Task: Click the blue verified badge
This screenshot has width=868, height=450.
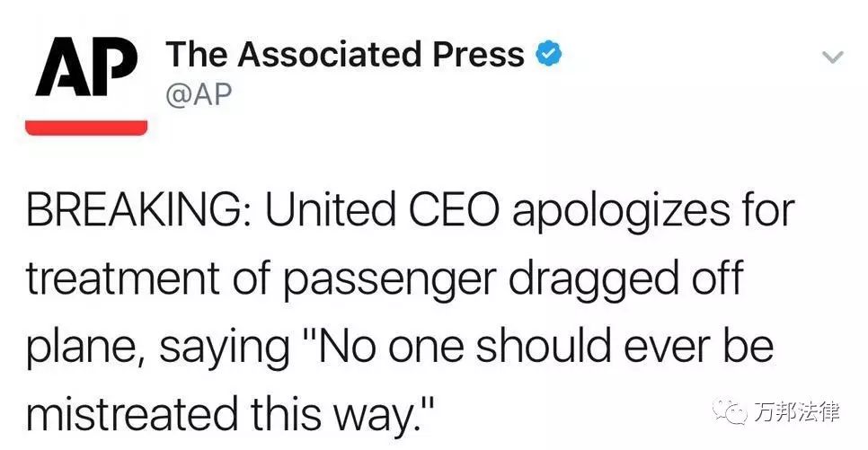Action: pos(549,54)
